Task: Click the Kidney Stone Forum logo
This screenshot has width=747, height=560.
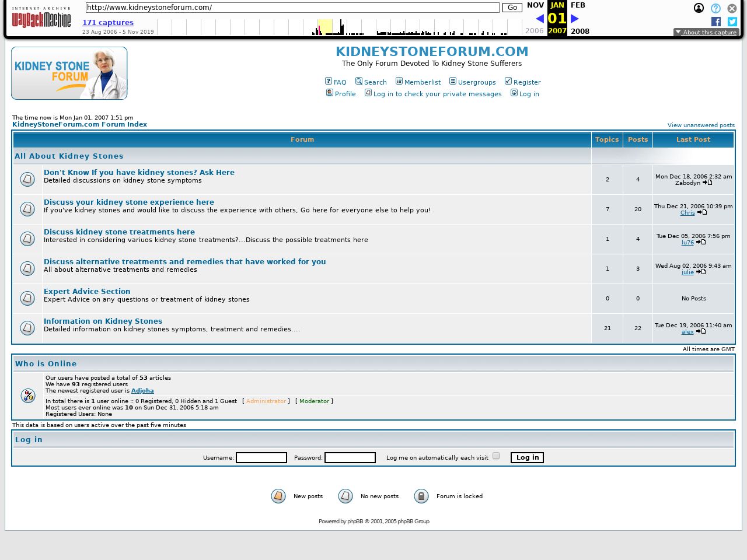Action: [69, 73]
